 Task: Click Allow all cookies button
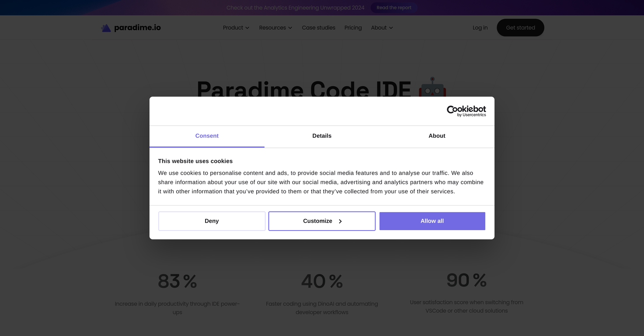[x=432, y=221]
